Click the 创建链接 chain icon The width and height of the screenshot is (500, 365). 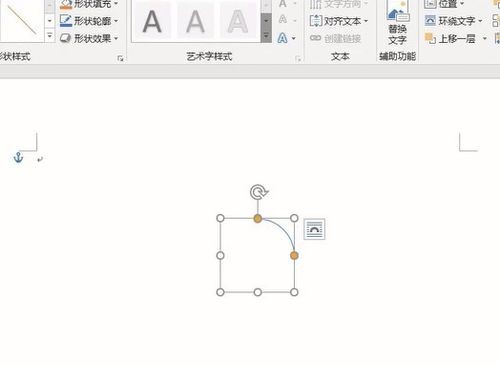(x=315, y=38)
